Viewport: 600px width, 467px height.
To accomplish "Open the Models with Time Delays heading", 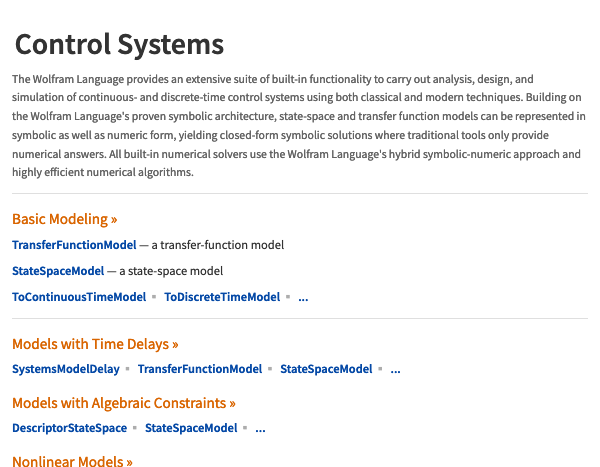I will [x=95, y=344].
